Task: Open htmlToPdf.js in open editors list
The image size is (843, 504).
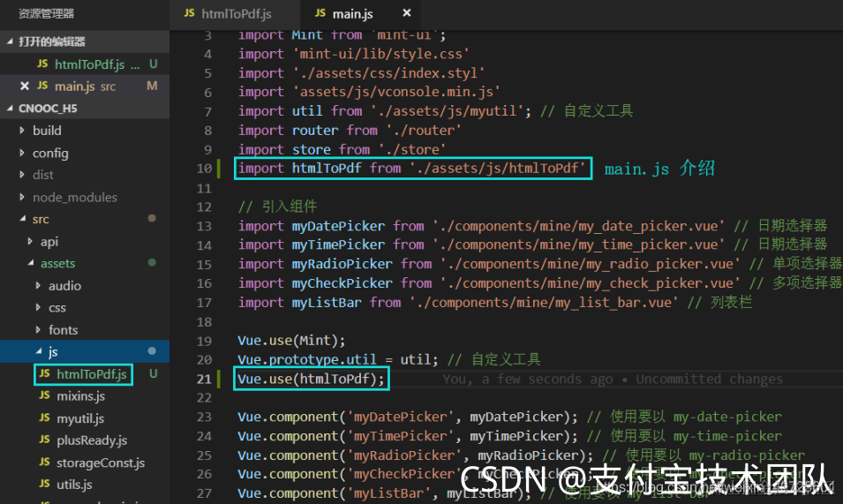Action: tap(85, 64)
